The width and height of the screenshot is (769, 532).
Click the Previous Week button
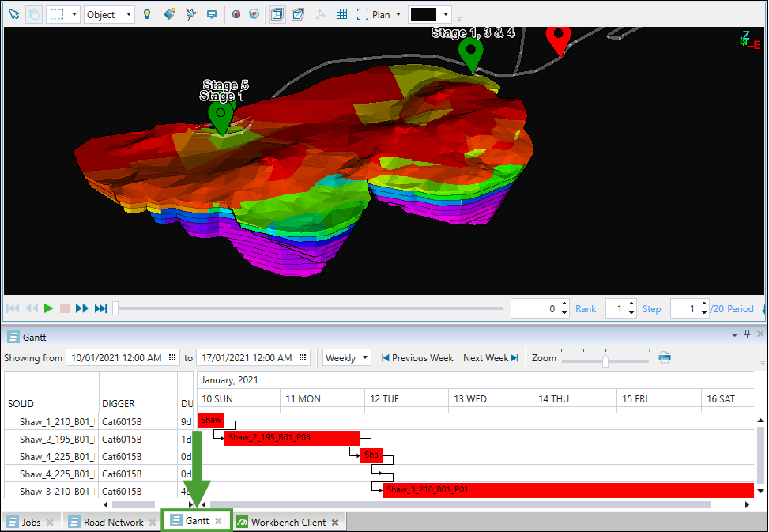(417, 357)
